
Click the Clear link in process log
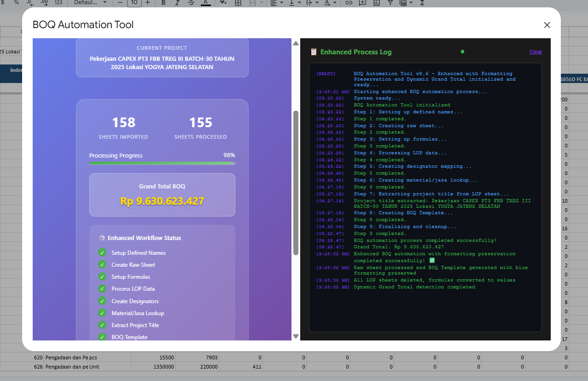pos(536,52)
